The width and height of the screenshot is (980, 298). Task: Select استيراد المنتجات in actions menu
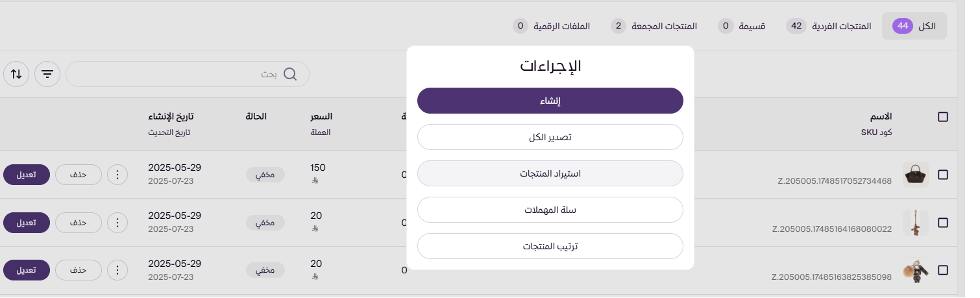(x=550, y=174)
